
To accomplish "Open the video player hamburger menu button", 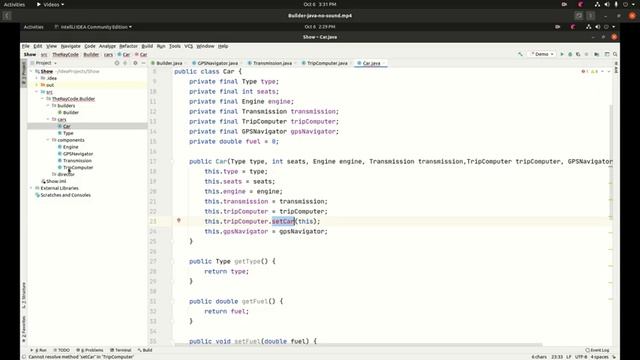I will pos(591,16).
